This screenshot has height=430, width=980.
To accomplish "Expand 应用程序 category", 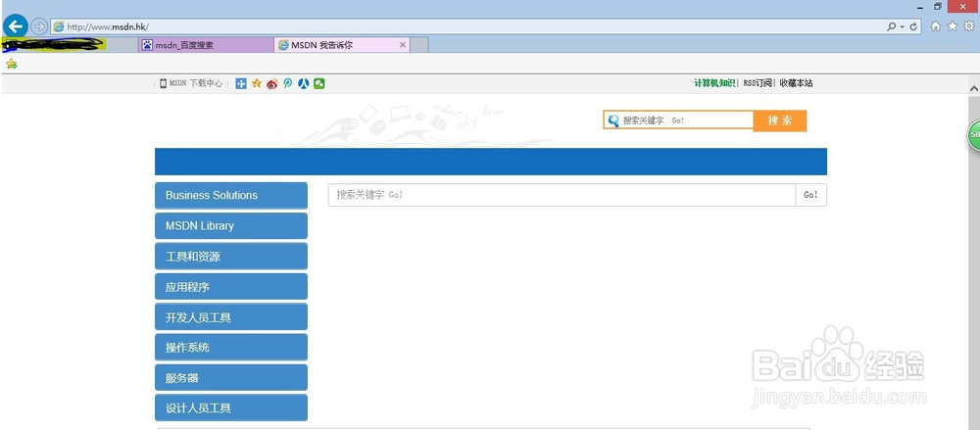I will (x=231, y=287).
